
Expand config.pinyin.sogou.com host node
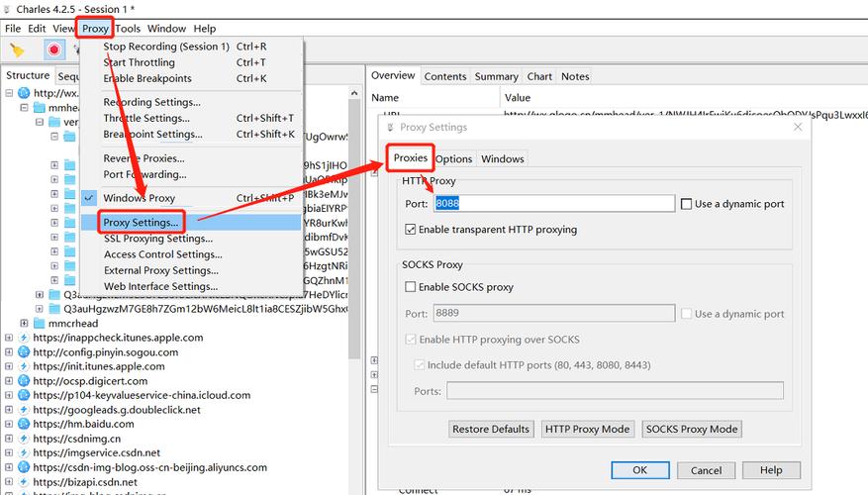9,351
